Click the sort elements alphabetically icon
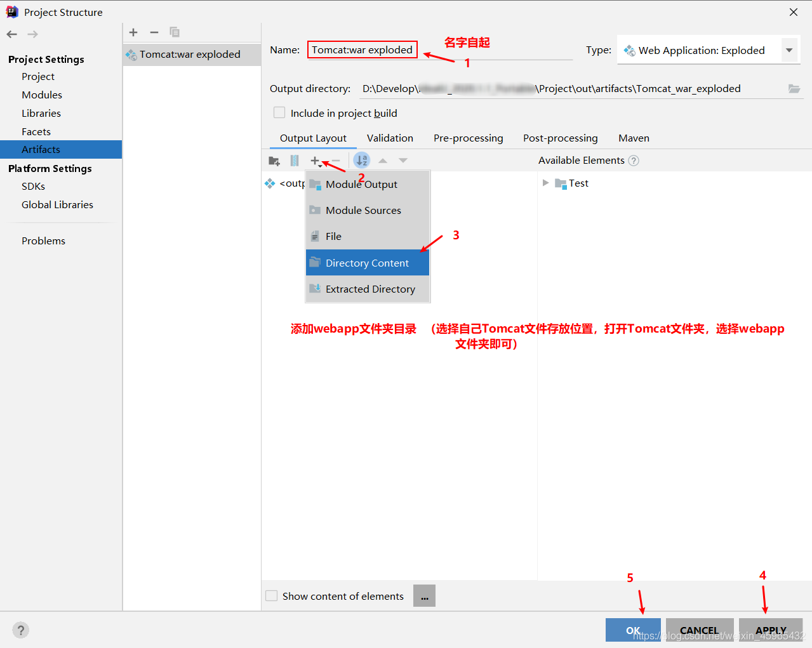Viewport: 812px width, 648px height. pyautogui.click(x=361, y=161)
